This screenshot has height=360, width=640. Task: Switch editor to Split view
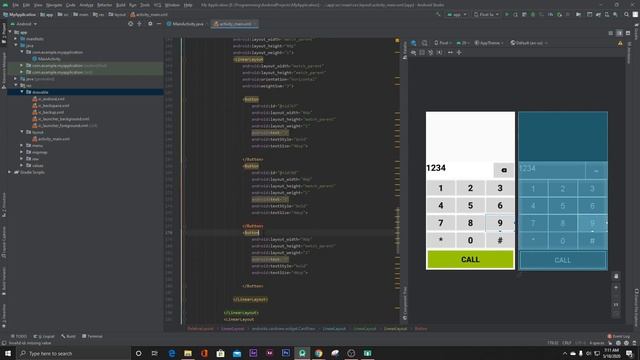(x=619, y=33)
